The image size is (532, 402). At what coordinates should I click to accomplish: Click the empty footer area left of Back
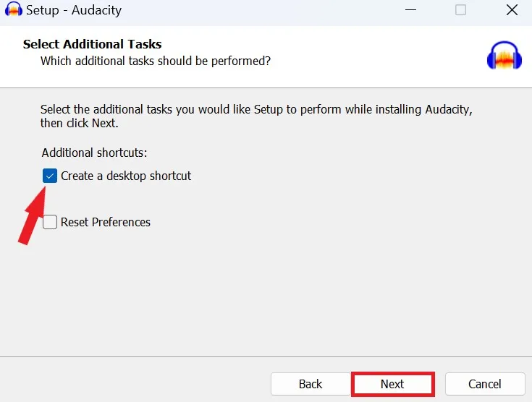[x=138, y=384]
